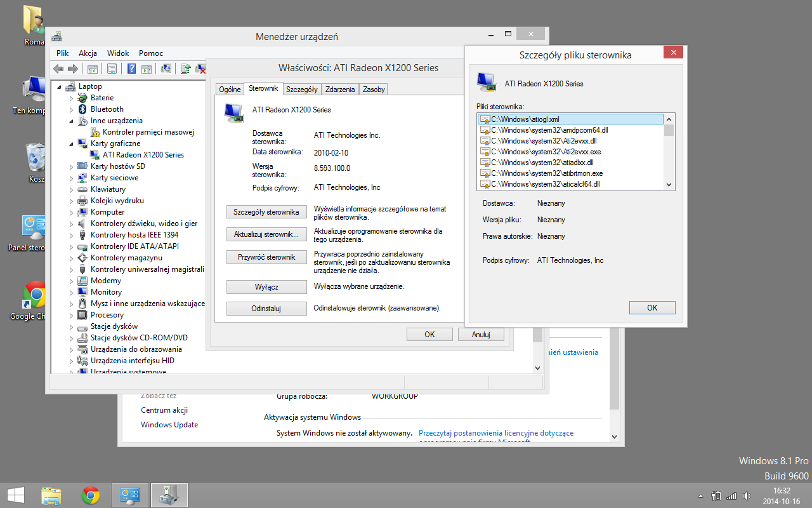The height and width of the screenshot is (508, 812).
Task: Expand the Procesory category
Action: point(70,314)
